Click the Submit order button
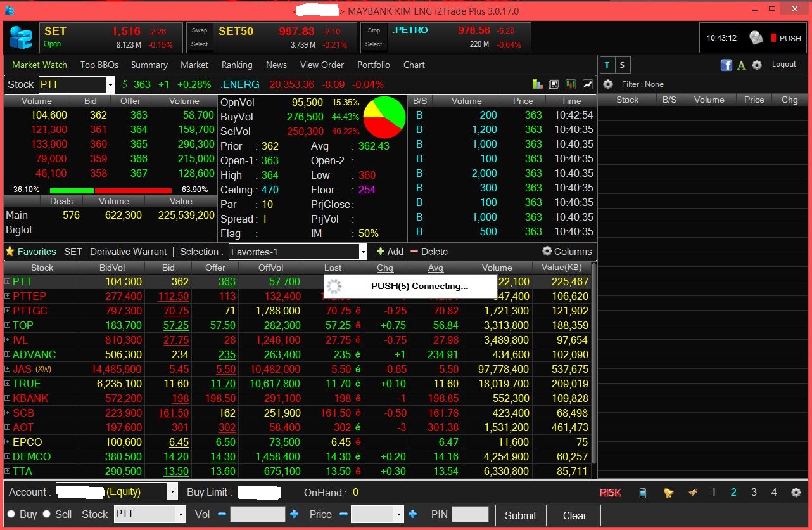 coord(520,515)
